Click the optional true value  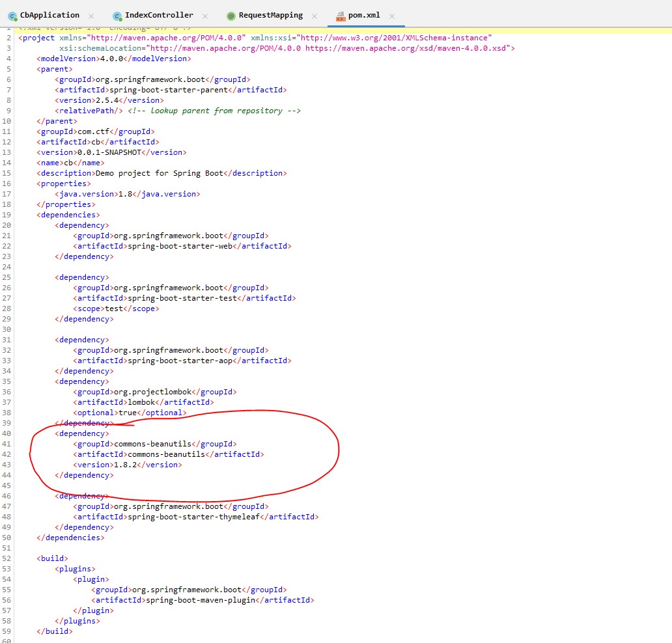pyautogui.click(x=127, y=413)
